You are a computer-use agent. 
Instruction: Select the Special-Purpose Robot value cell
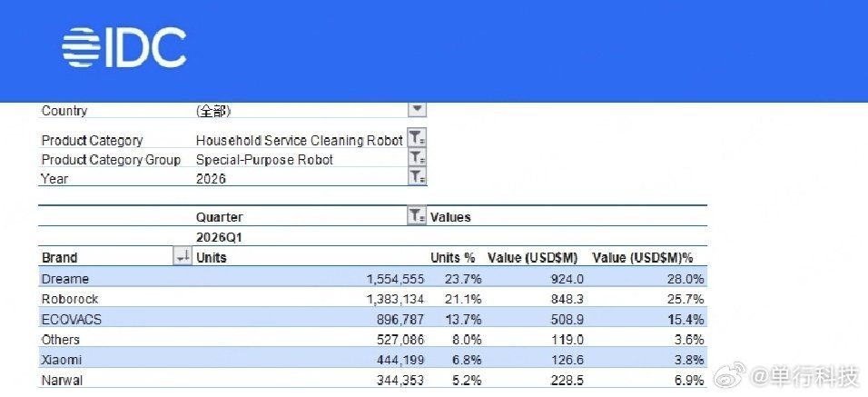[x=264, y=160]
